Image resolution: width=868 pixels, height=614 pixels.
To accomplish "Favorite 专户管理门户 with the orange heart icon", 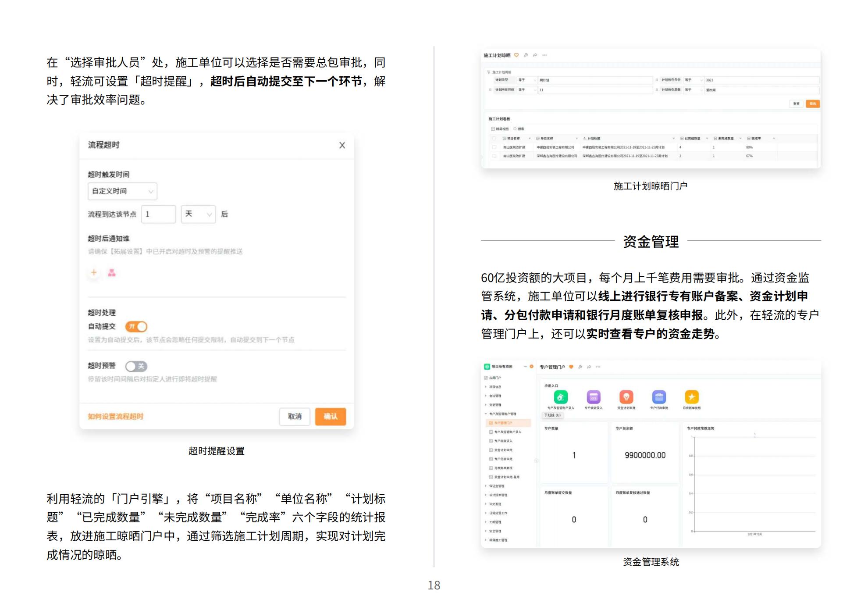I will pyautogui.click(x=571, y=367).
